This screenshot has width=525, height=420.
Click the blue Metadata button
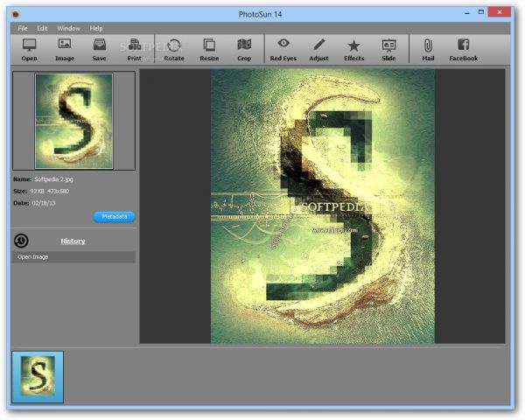(114, 217)
